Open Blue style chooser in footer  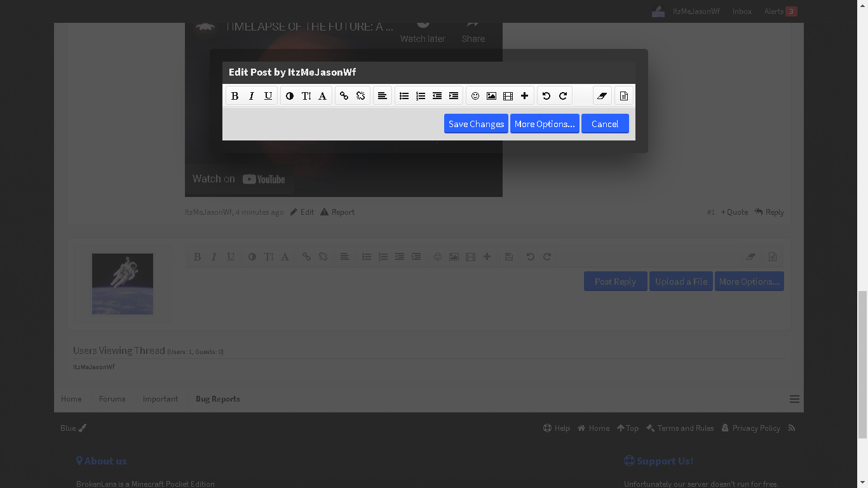click(73, 428)
